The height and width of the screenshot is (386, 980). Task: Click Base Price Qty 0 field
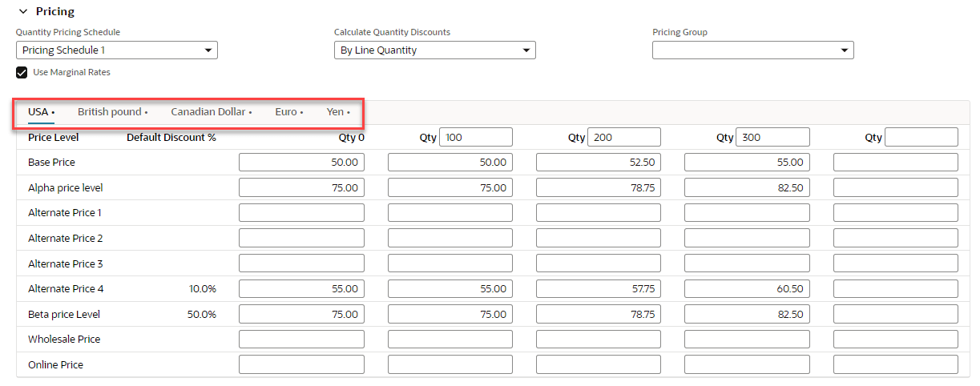(x=301, y=163)
